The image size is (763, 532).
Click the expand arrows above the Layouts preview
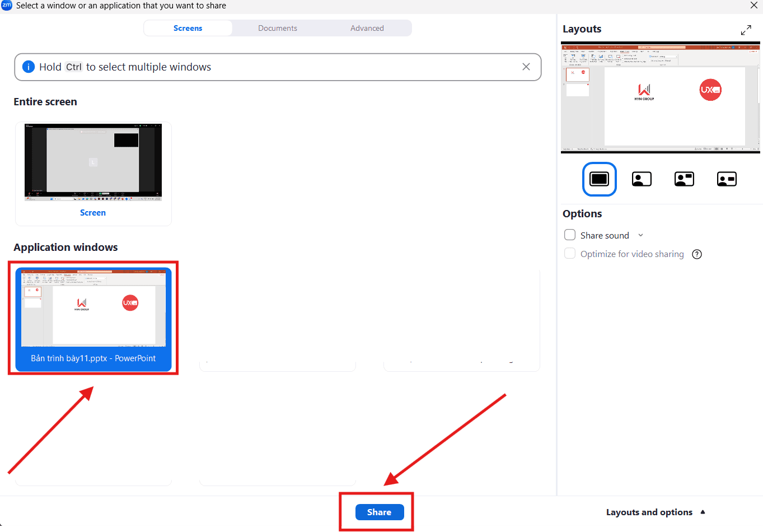[746, 30]
